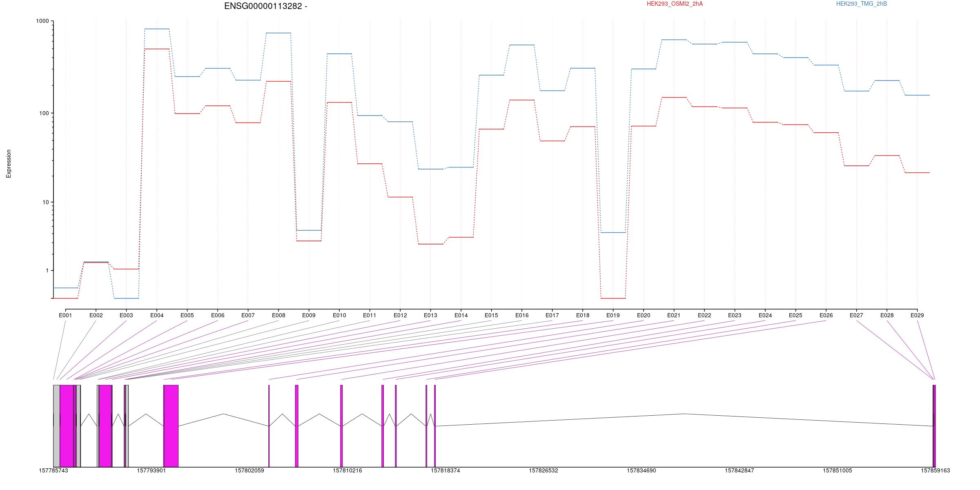Click exon label E017
The width and height of the screenshot is (980, 490).
(x=552, y=315)
